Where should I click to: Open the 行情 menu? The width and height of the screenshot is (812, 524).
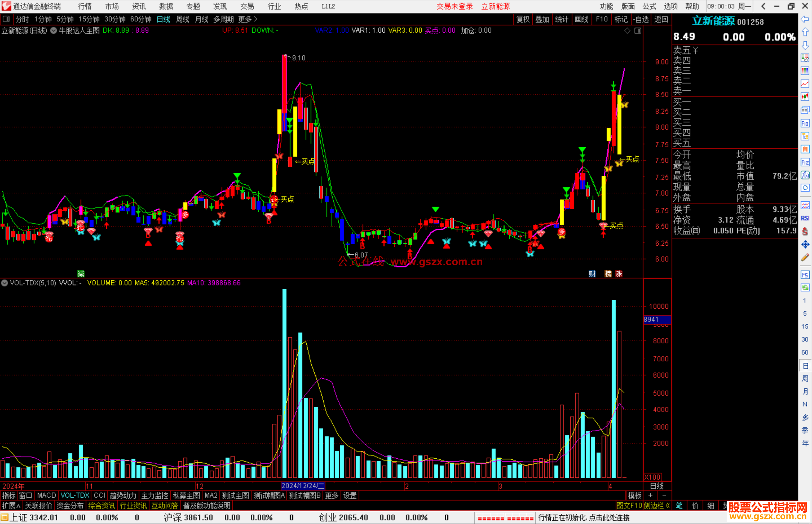coord(85,6)
